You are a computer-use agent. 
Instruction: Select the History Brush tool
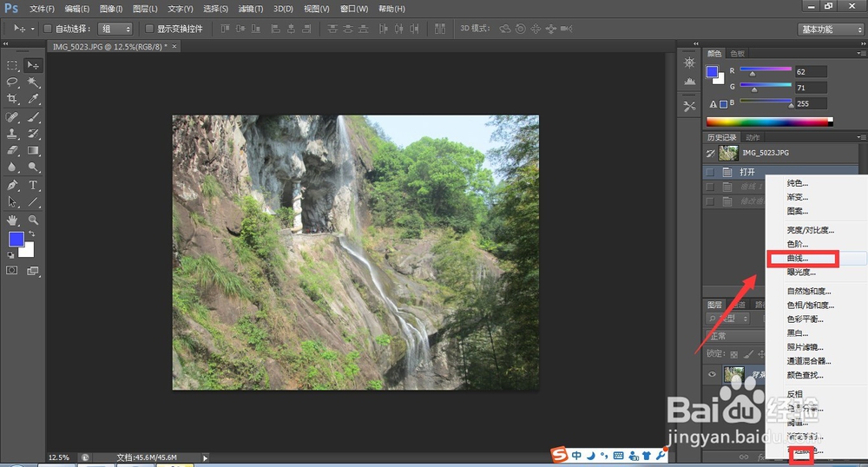click(33, 134)
